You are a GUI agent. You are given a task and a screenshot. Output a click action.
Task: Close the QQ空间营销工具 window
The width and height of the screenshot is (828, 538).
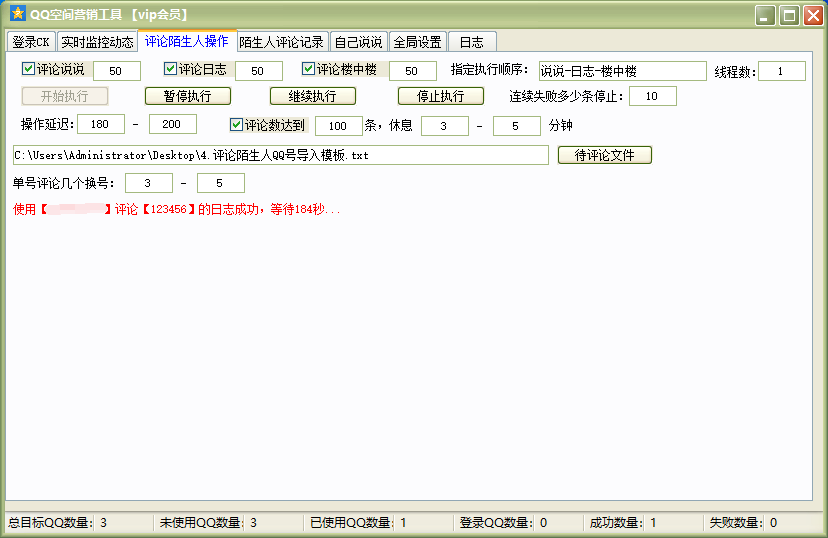click(813, 15)
